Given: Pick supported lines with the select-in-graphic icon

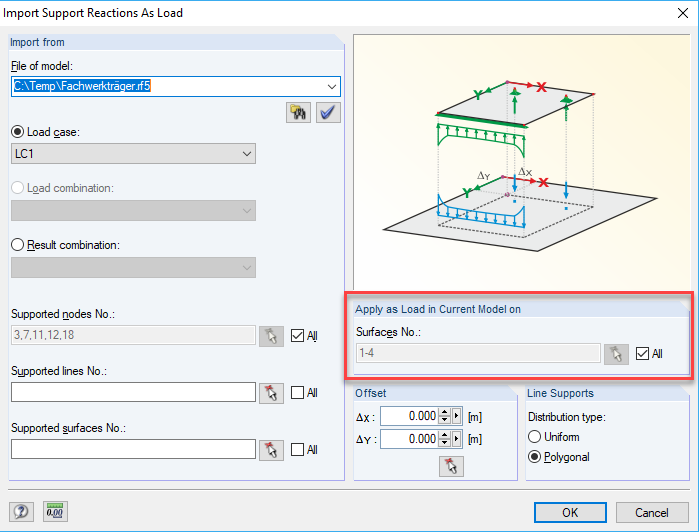Looking at the screenshot, I should (x=271, y=393).
